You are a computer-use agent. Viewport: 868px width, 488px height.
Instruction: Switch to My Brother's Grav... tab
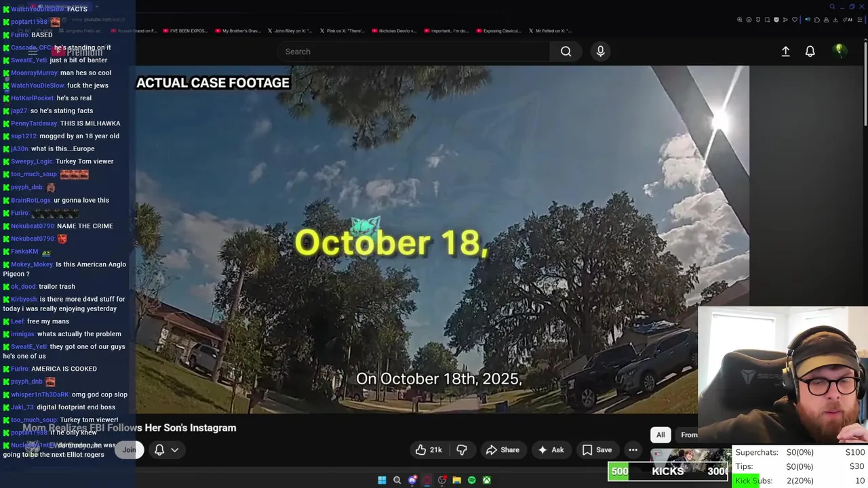pos(238,30)
